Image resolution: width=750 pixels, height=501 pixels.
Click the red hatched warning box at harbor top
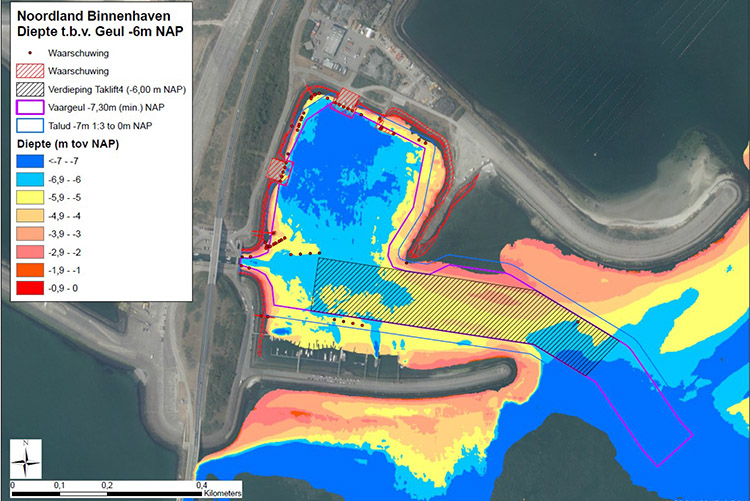346,102
